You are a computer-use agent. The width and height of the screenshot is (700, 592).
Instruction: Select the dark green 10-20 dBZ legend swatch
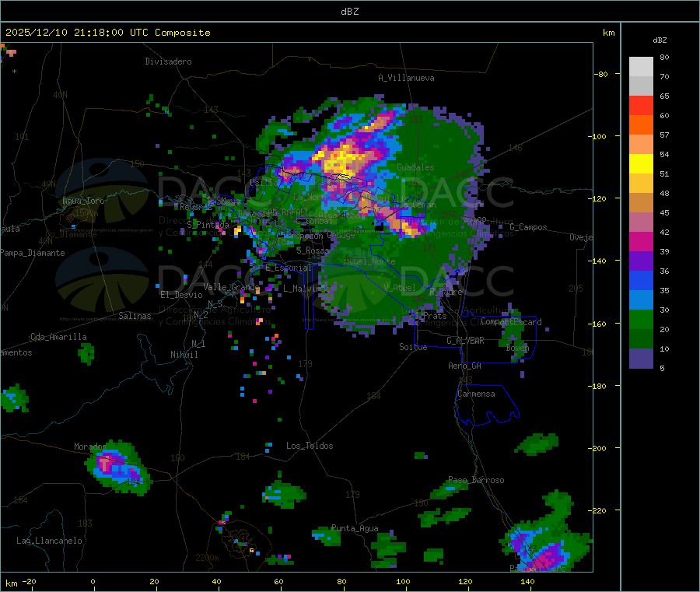pyautogui.click(x=641, y=338)
